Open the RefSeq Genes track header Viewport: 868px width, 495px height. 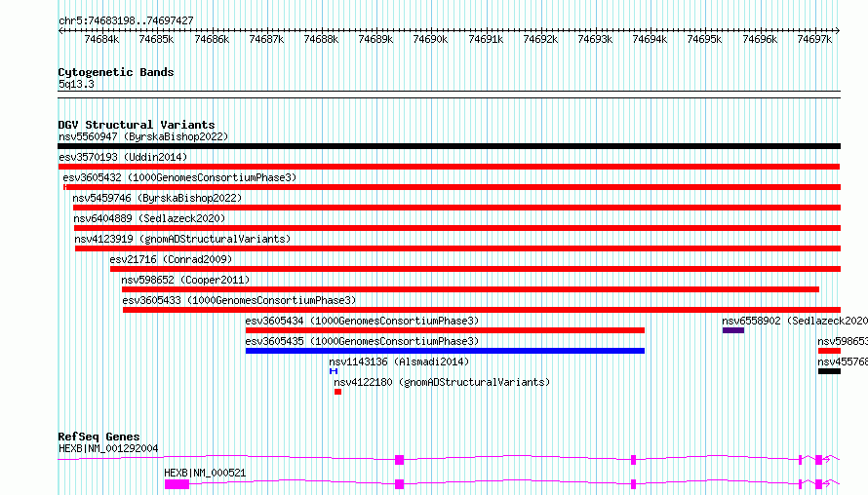(x=99, y=437)
